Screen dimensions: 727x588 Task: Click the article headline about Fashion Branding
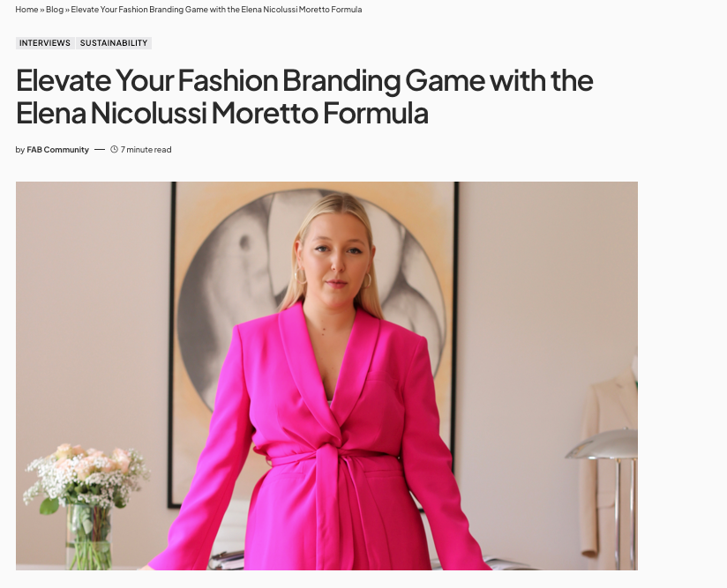point(304,96)
